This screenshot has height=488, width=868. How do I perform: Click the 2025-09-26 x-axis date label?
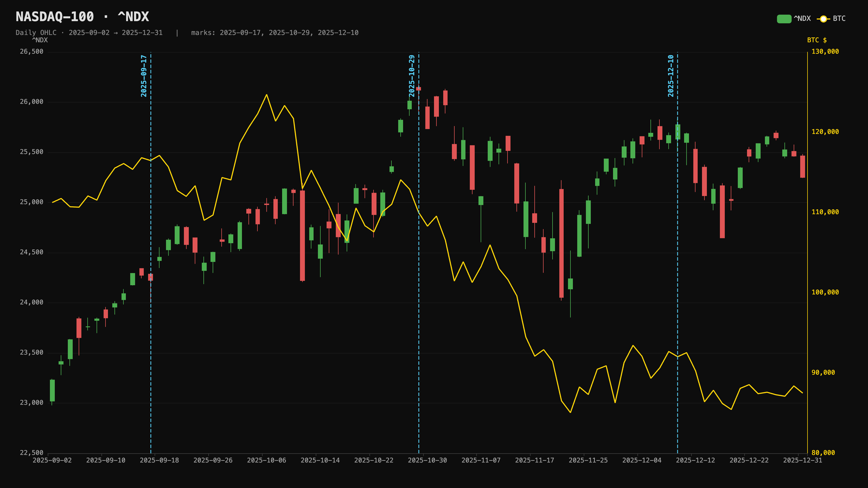coord(213,460)
